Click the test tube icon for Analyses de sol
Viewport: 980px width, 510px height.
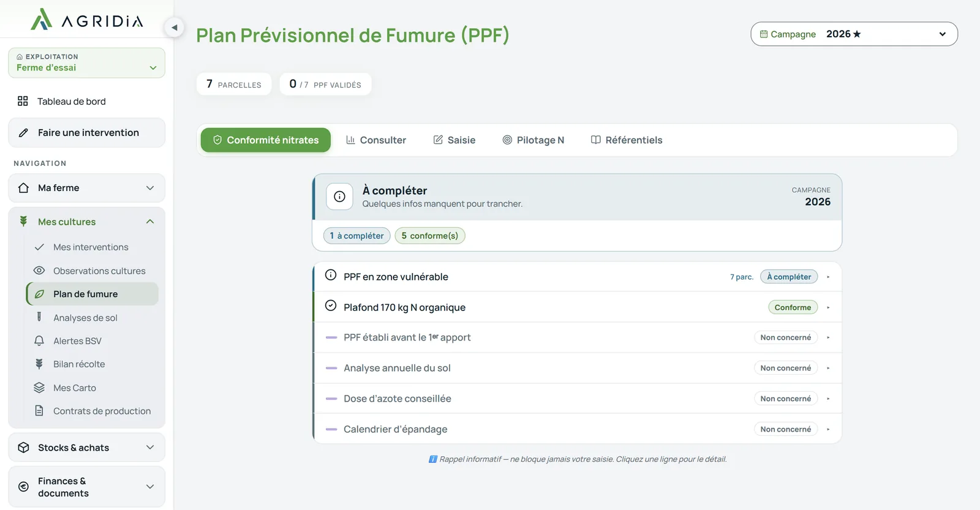point(39,317)
